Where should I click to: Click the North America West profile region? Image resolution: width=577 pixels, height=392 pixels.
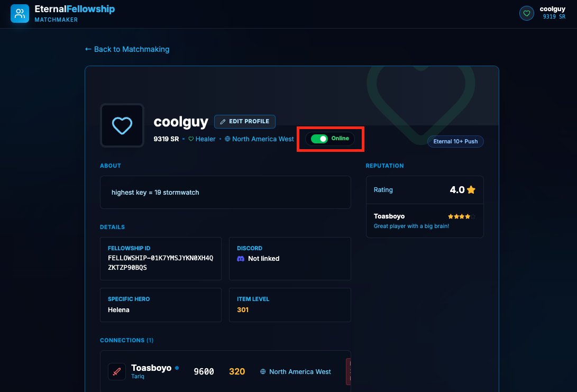click(263, 139)
